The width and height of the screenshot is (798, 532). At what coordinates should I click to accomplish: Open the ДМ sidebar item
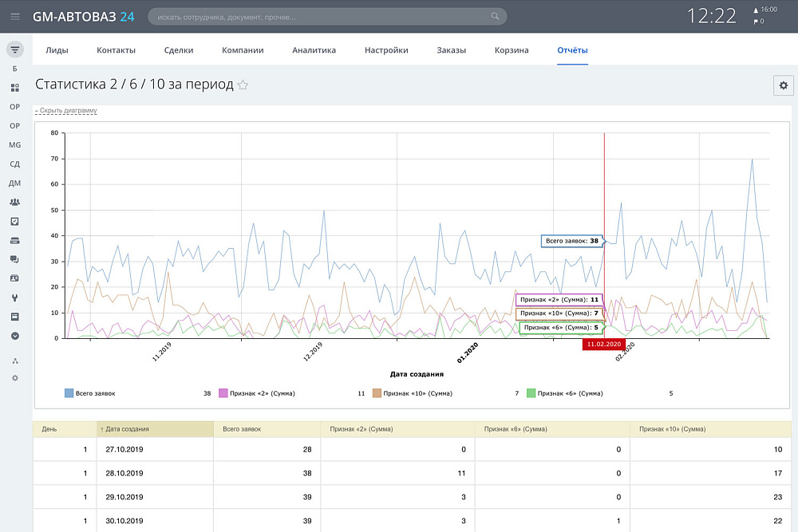[x=14, y=183]
